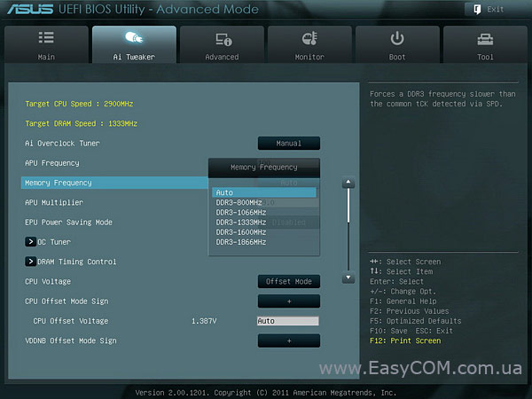Click the Ai Tweaker plug icon

click(x=134, y=37)
